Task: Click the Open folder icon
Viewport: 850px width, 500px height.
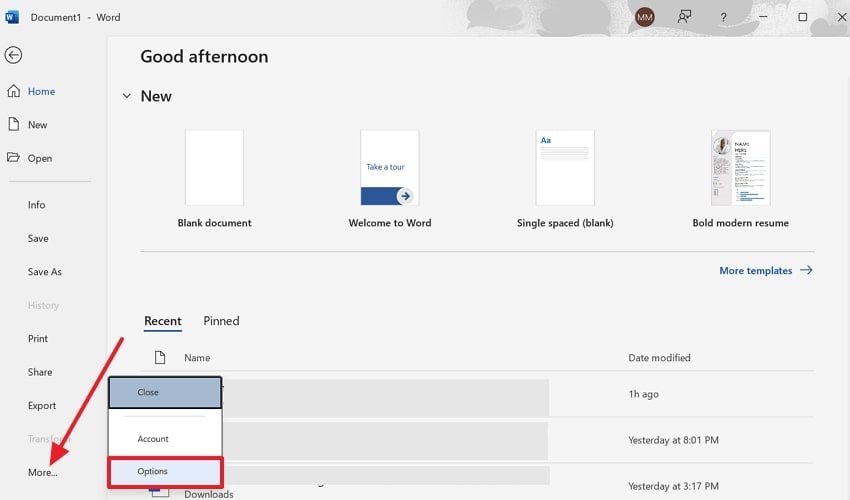Action: [x=14, y=158]
